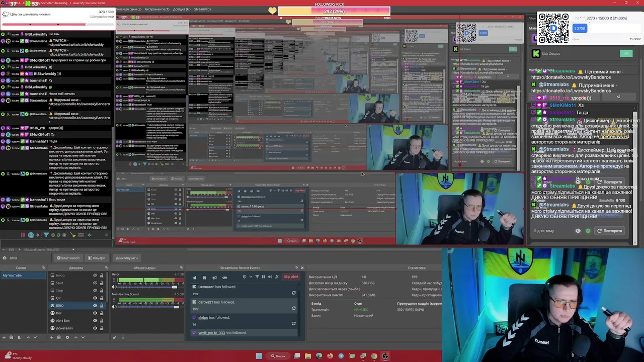Select Alert Box source row
Image resolution: width=644 pixels, height=362 pixels.
77,321
